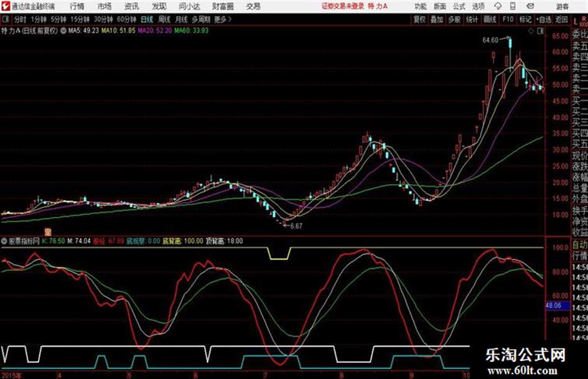Switch to 1分钟 period
The height and width of the screenshot is (379, 588).
(39, 19)
